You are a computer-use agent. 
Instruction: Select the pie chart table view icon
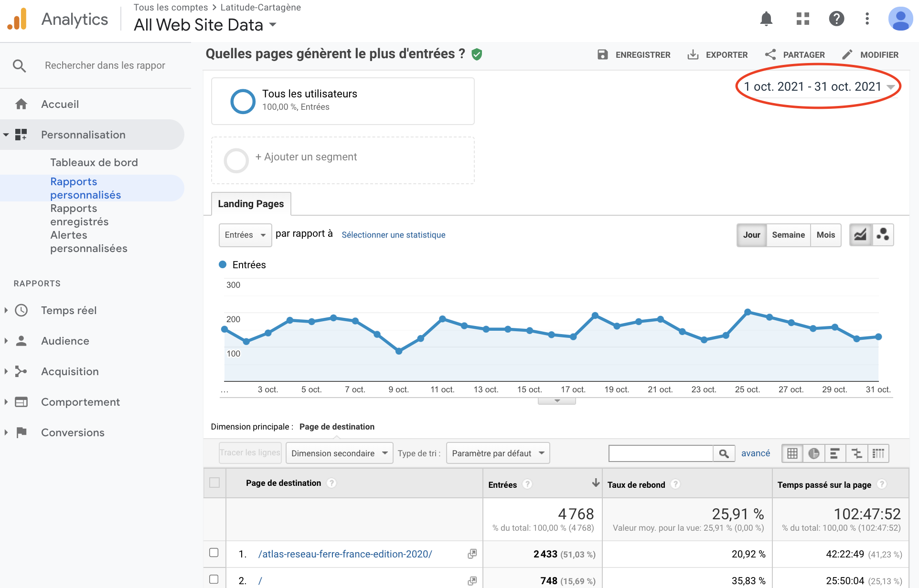(x=814, y=453)
